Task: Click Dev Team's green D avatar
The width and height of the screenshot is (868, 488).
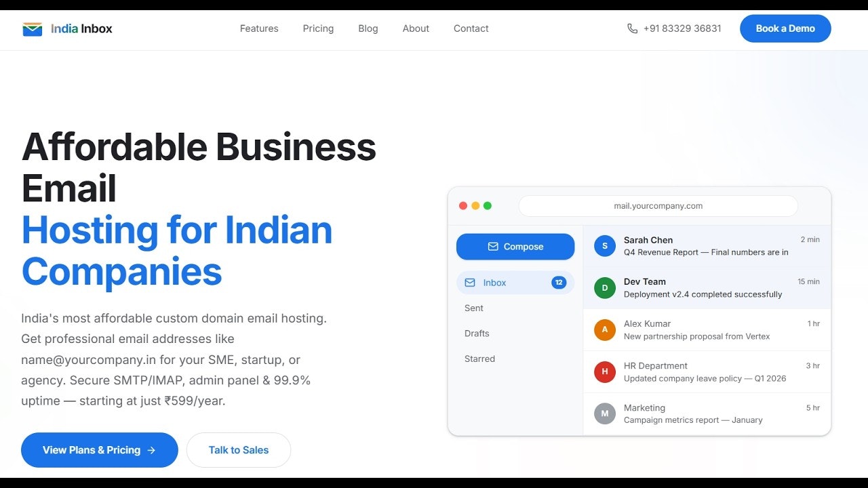Action: [605, 288]
